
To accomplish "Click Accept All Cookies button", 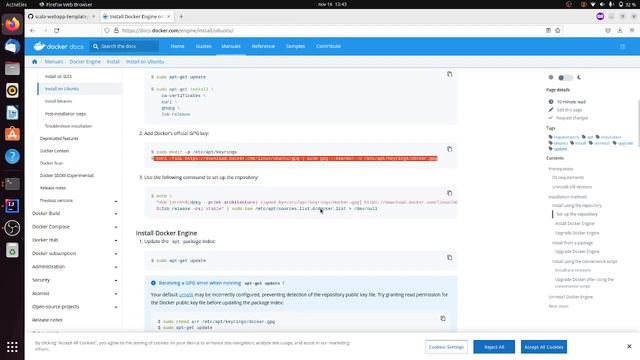I will coord(544,347).
